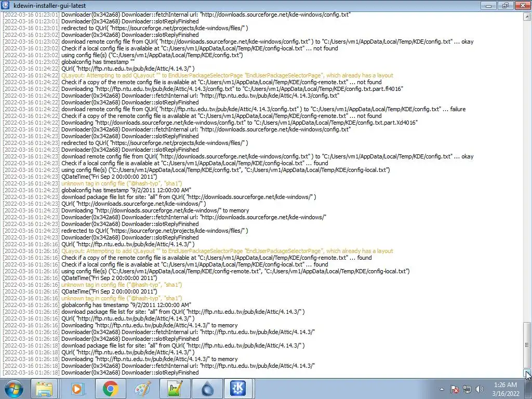Select 01:24:23 QDateTime Fri Sep 2 line

(x=80, y=177)
